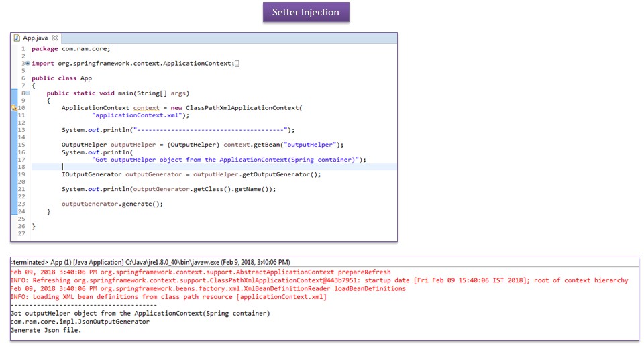Screen dimensions: 644x354
Task: Click the Java file icon on App.java tab
Action: coord(17,38)
